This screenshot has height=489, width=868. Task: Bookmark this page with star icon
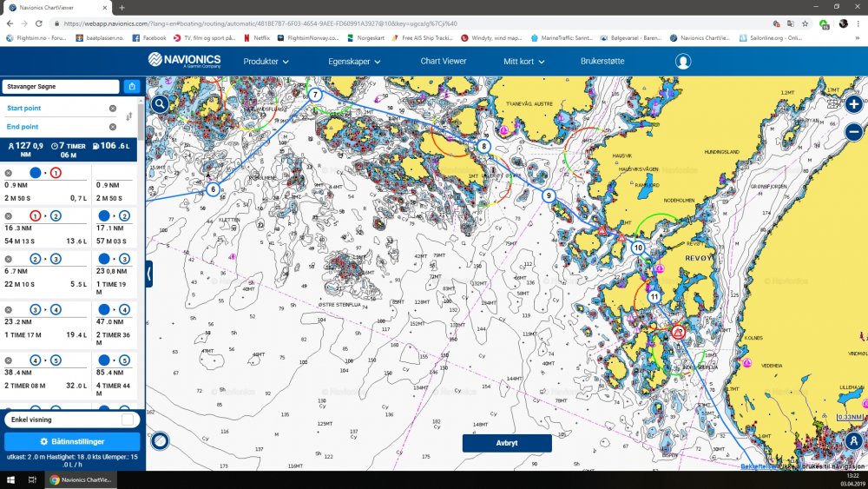[805, 23]
